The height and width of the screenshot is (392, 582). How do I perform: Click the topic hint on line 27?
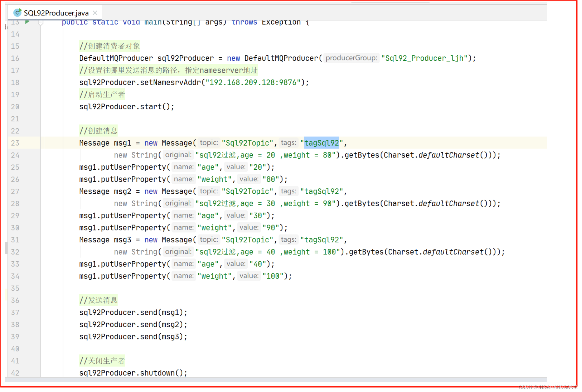point(209,191)
